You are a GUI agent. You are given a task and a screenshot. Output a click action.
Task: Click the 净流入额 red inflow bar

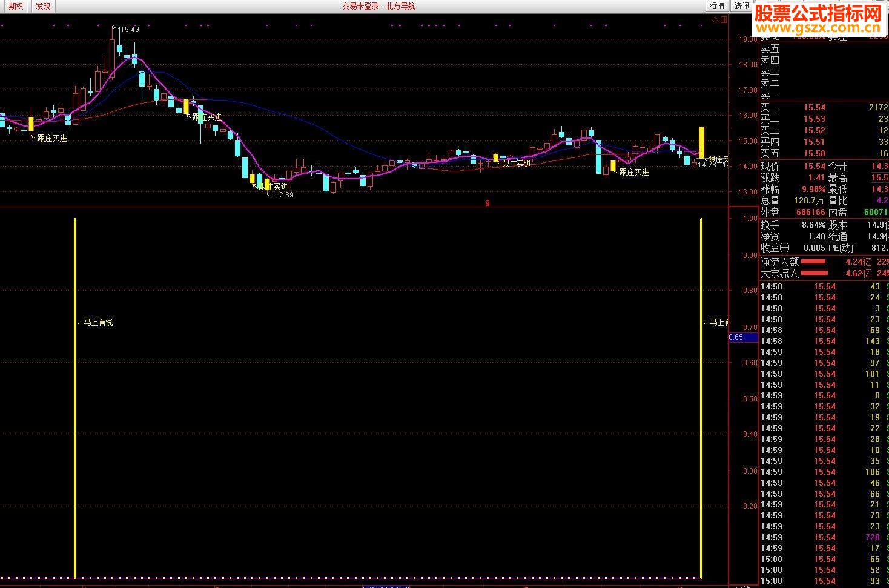[813, 262]
